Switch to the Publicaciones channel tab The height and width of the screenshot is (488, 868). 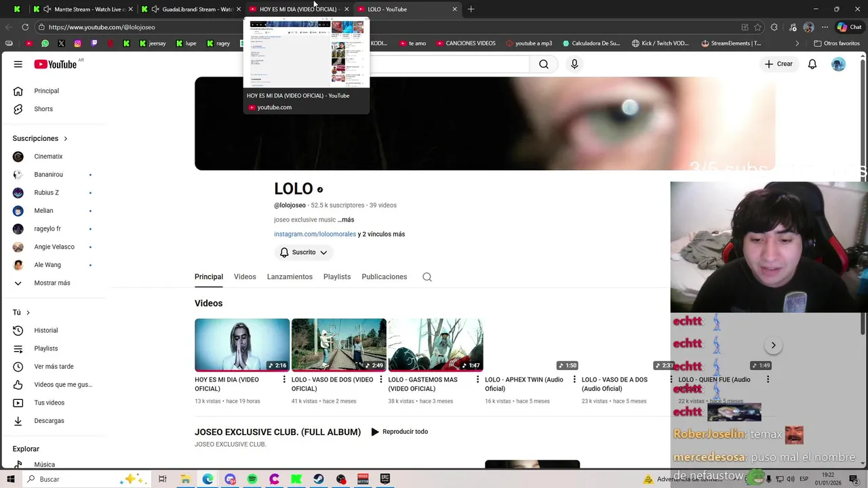click(x=384, y=277)
